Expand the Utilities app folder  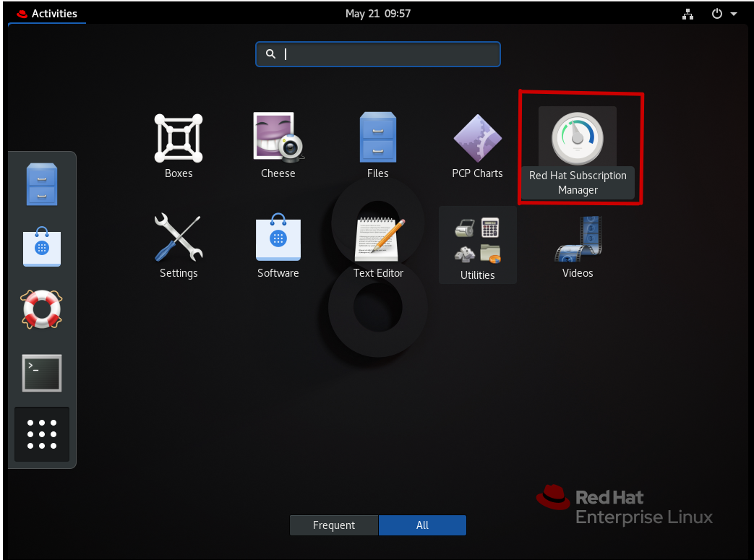[477, 238]
